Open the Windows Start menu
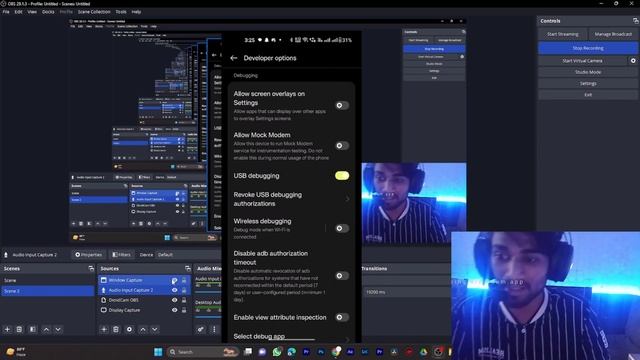The width and height of the screenshot is (640, 360). (158, 352)
